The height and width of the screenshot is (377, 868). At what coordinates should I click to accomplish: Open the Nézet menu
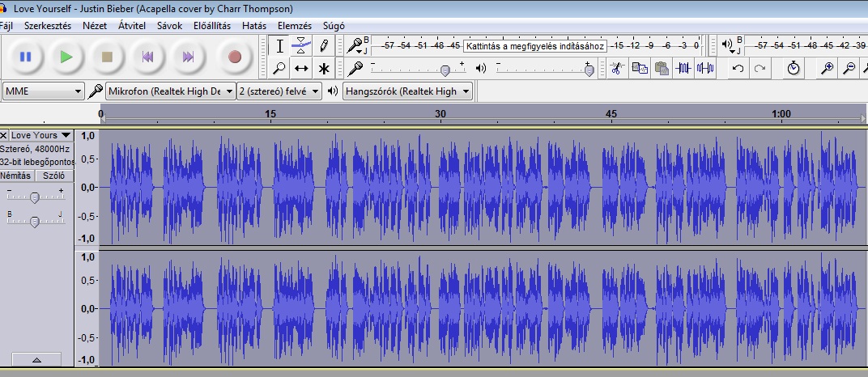(x=95, y=25)
